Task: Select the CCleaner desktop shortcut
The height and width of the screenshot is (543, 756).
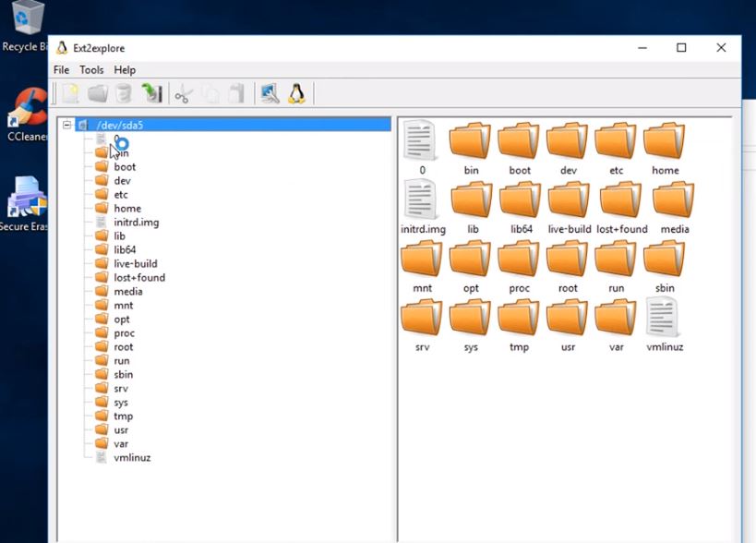Action: point(27,115)
